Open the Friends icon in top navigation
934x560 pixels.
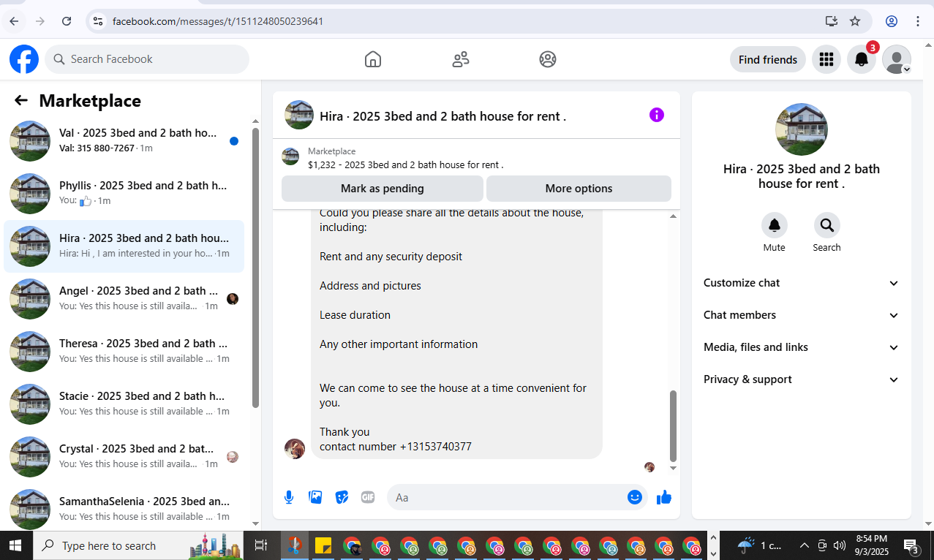(x=461, y=59)
